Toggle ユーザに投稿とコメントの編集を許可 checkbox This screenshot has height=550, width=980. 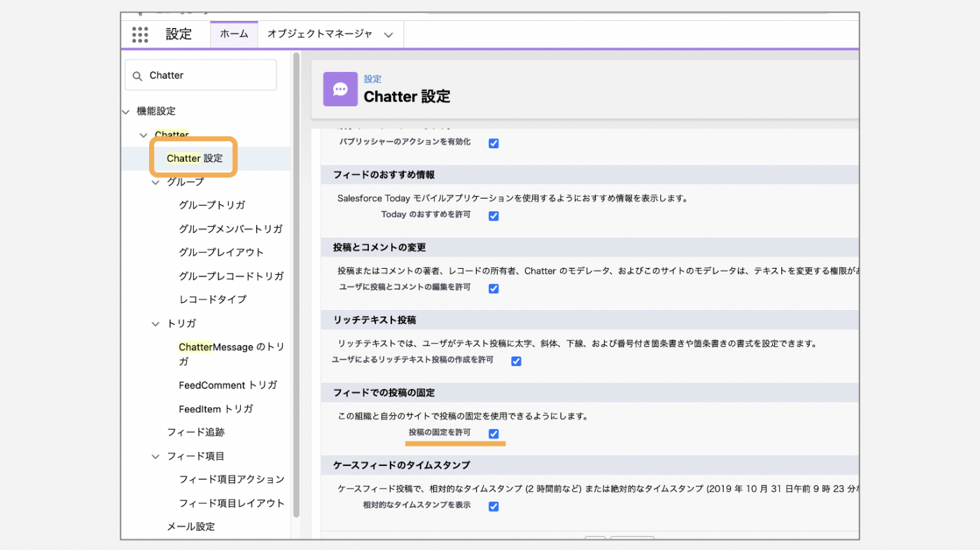(493, 288)
